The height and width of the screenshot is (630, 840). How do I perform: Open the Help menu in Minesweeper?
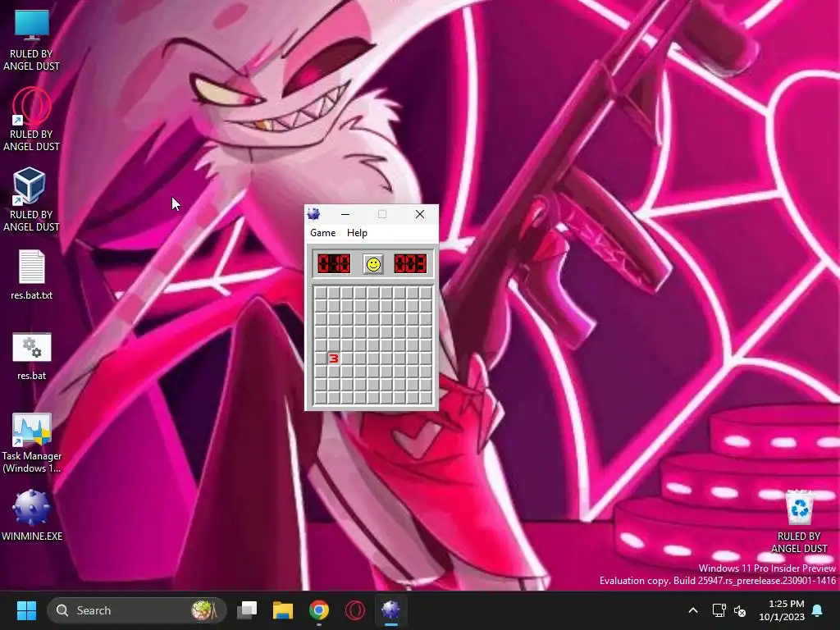tap(357, 232)
